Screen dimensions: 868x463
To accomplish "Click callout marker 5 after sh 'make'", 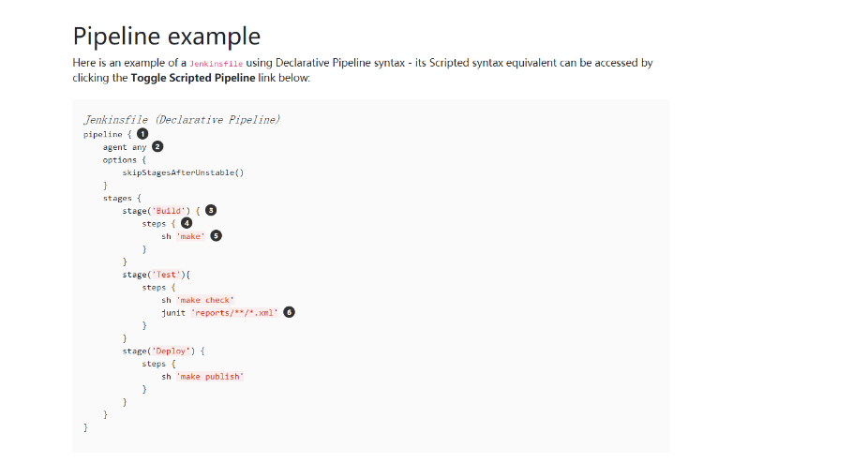I will pos(216,236).
